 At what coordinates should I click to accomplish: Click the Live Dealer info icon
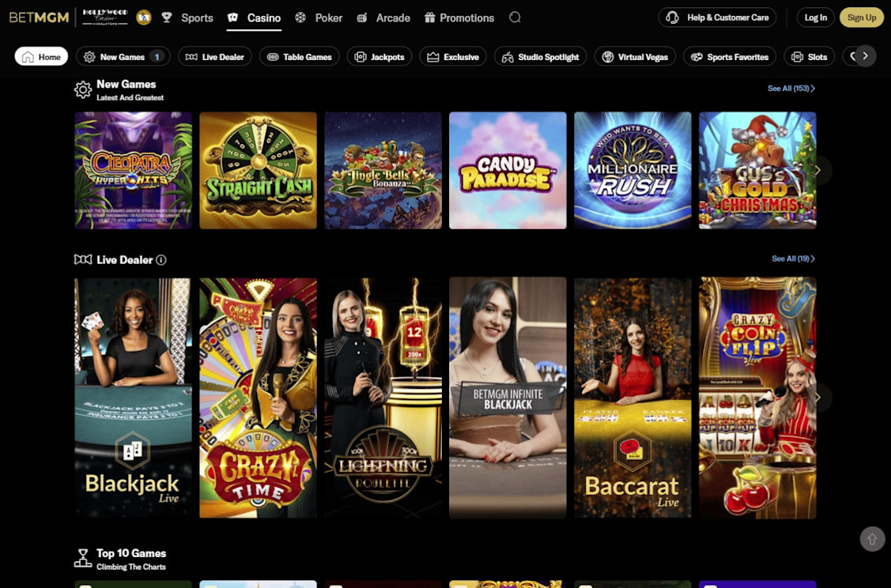click(x=161, y=260)
